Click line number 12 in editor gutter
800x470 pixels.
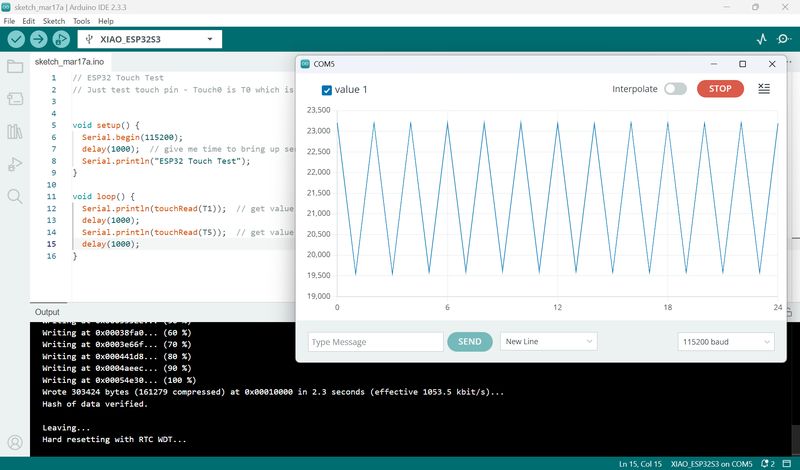click(x=51, y=208)
